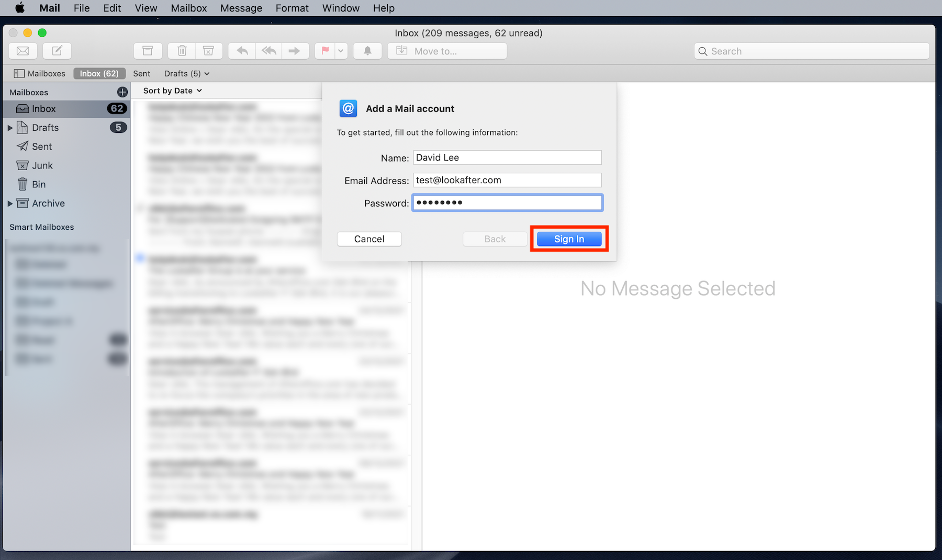Click the mute notifications bell icon
942x560 pixels.
pos(367,51)
